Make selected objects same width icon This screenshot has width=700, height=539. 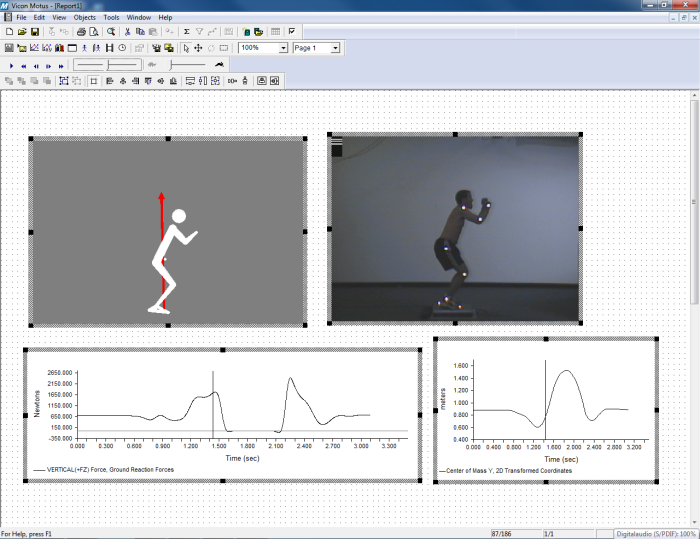click(x=190, y=81)
